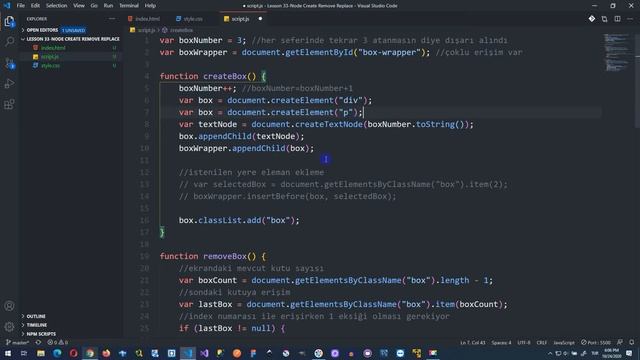This screenshot has width=640, height=360.
Task: Open the Selection menu
Action: [56, 6]
